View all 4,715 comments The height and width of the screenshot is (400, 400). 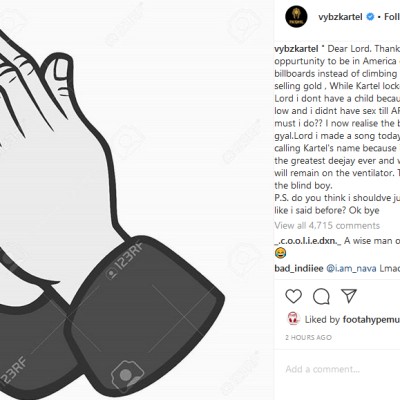(x=327, y=226)
